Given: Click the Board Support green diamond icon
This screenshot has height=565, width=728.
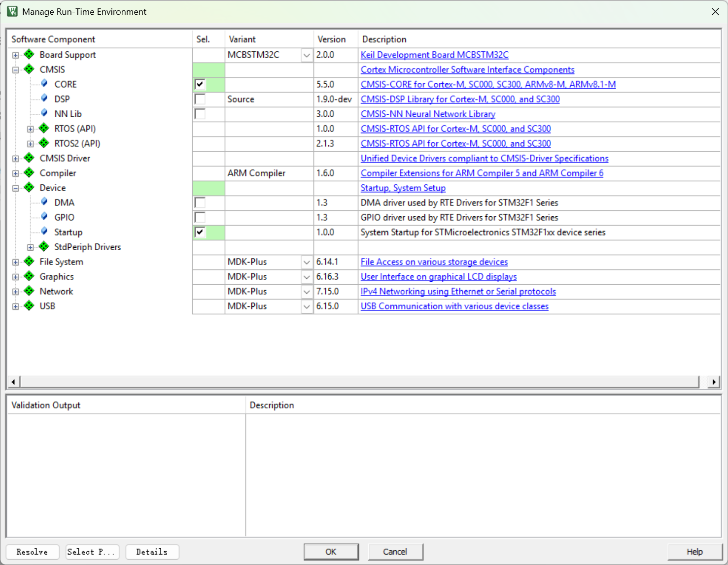Looking at the screenshot, I should (30, 54).
